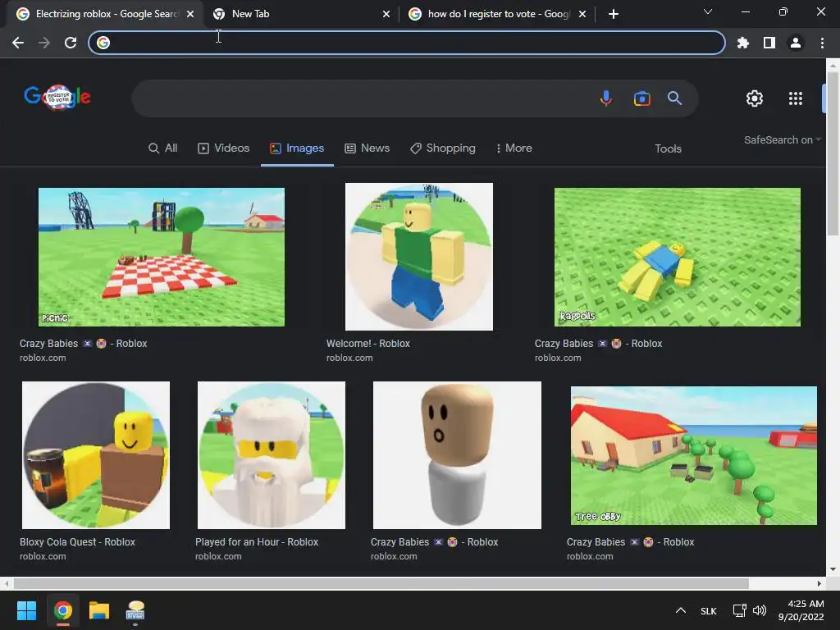Screen dimensions: 840x630
Task: Select the Electrizing roblox search tab
Action: [106, 14]
